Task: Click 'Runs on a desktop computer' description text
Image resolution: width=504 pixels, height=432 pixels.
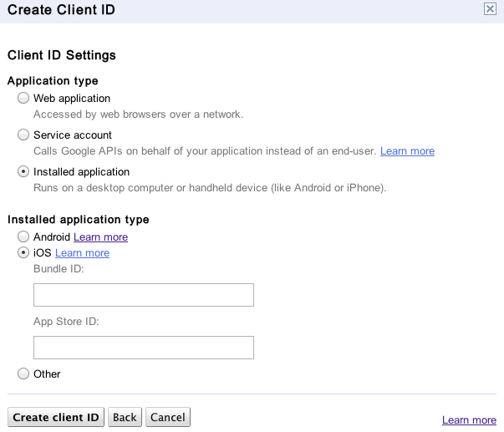Action: pos(210,188)
